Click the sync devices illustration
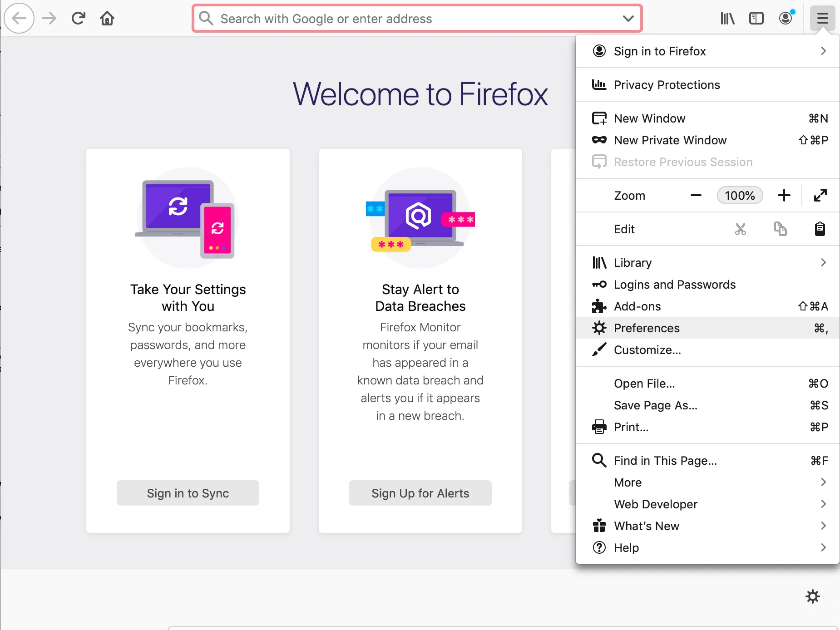Image resolution: width=840 pixels, height=630 pixels. click(188, 218)
